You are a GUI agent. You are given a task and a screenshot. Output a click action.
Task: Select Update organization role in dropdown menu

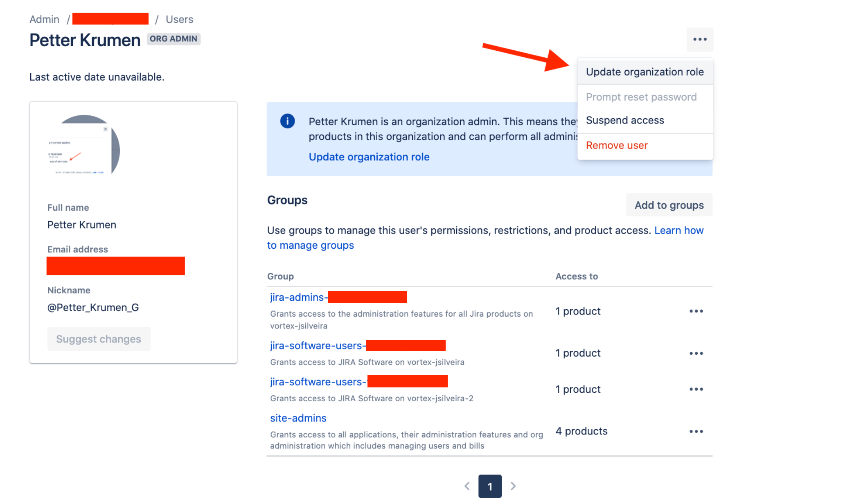[645, 72]
